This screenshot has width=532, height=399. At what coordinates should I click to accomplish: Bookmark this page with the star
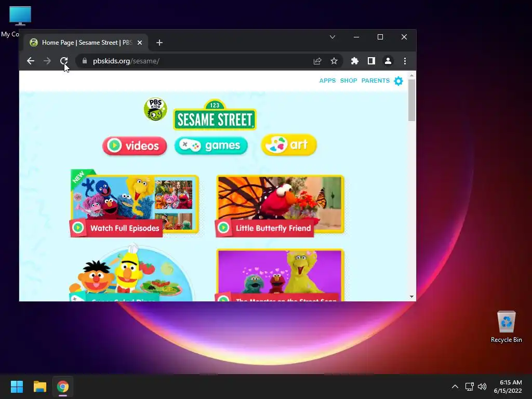pyautogui.click(x=334, y=61)
